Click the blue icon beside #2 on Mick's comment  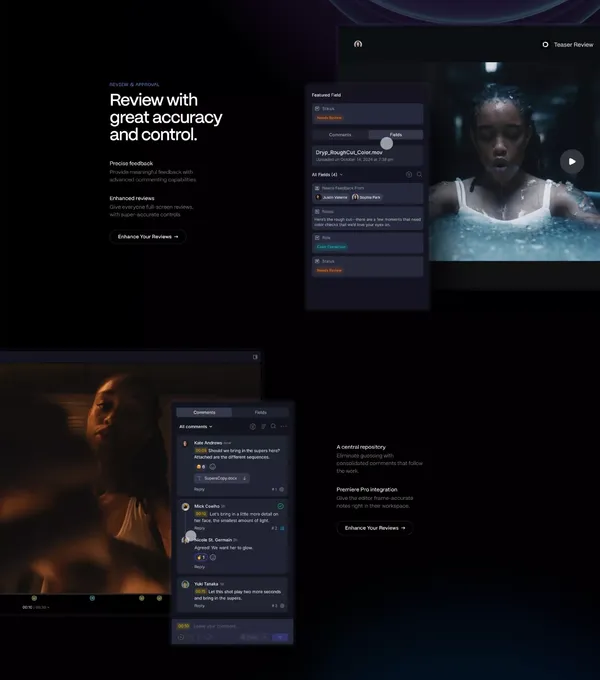[x=282, y=528]
